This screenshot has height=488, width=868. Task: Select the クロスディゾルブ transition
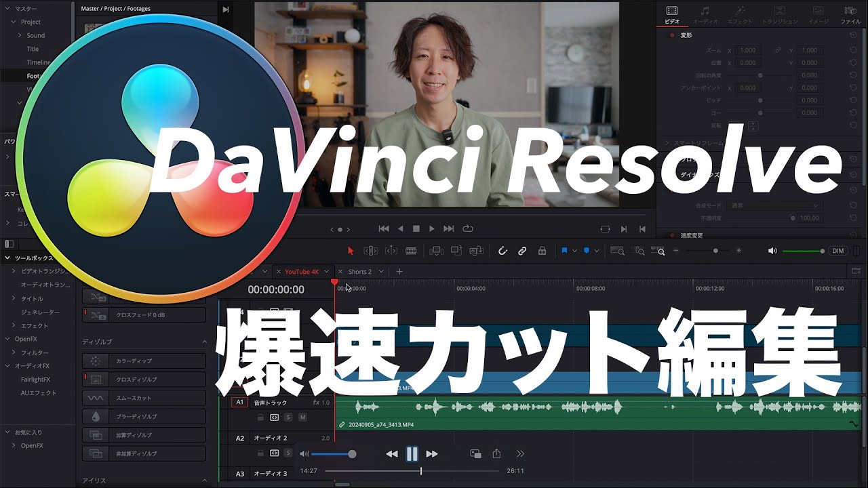[x=144, y=380]
